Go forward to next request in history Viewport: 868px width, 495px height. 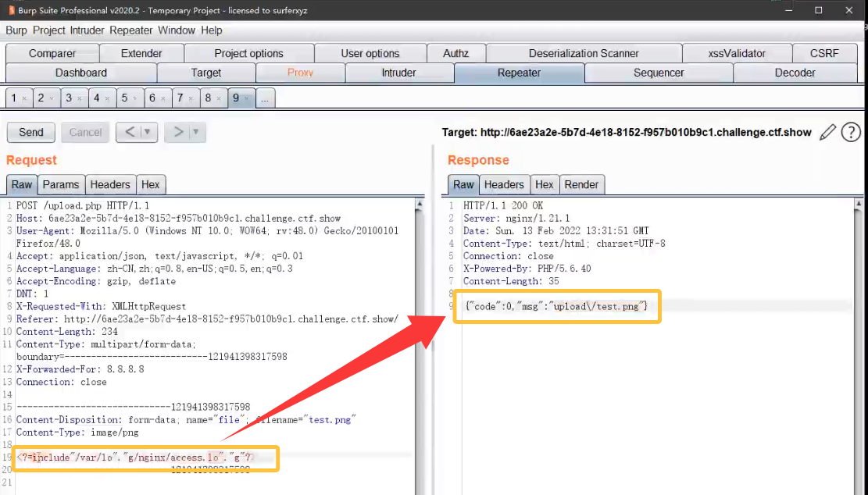177,132
